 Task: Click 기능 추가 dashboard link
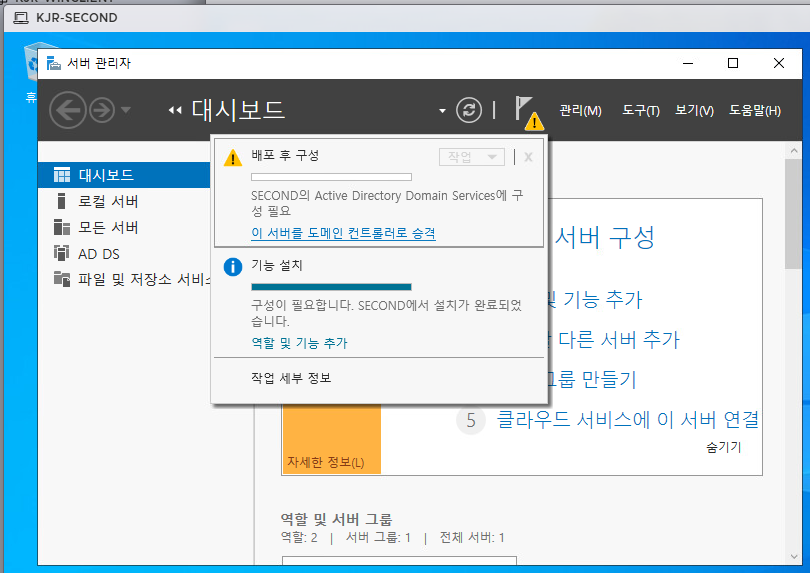(x=602, y=300)
